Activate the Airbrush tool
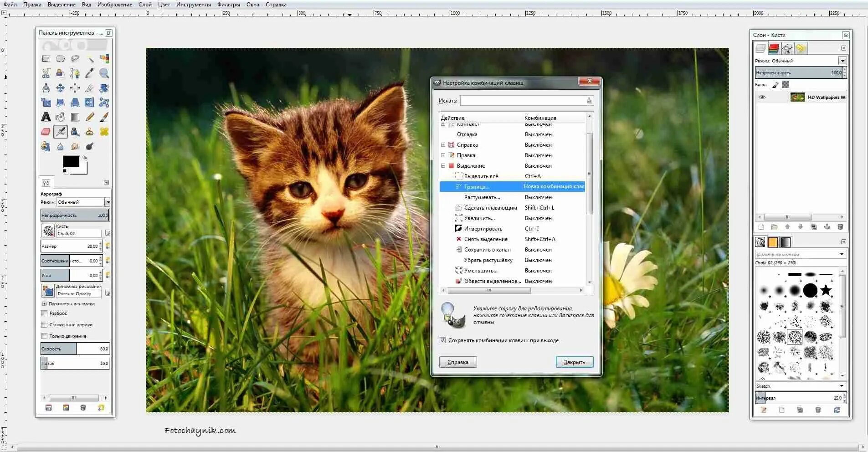The width and height of the screenshot is (868, 452). click(61, 132)
